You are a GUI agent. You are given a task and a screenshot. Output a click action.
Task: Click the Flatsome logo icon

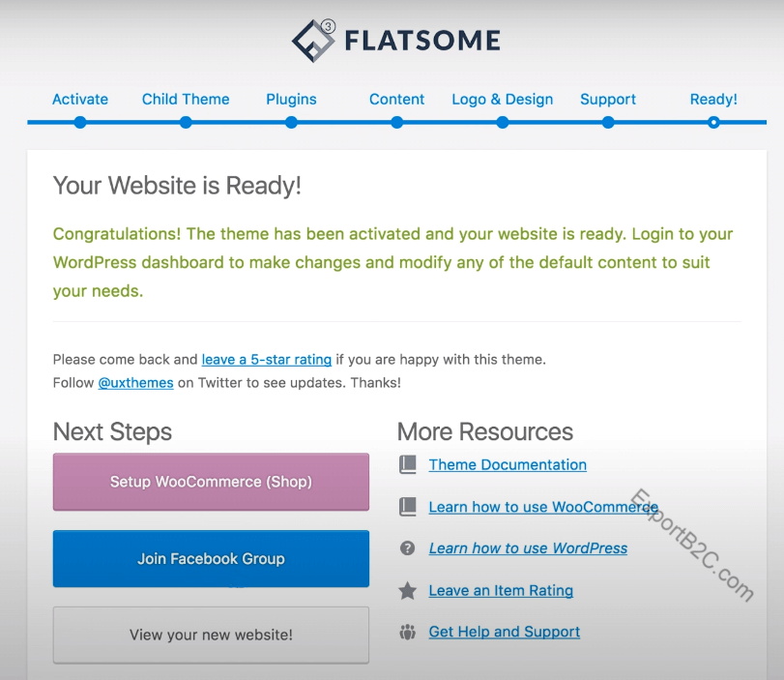tap(313, 41)
